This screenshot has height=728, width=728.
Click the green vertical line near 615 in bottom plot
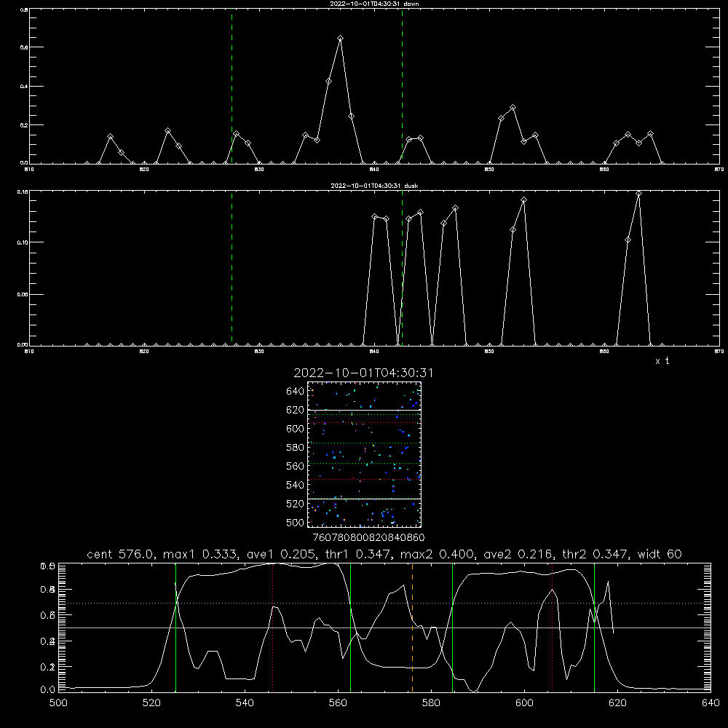click(594, 627)
